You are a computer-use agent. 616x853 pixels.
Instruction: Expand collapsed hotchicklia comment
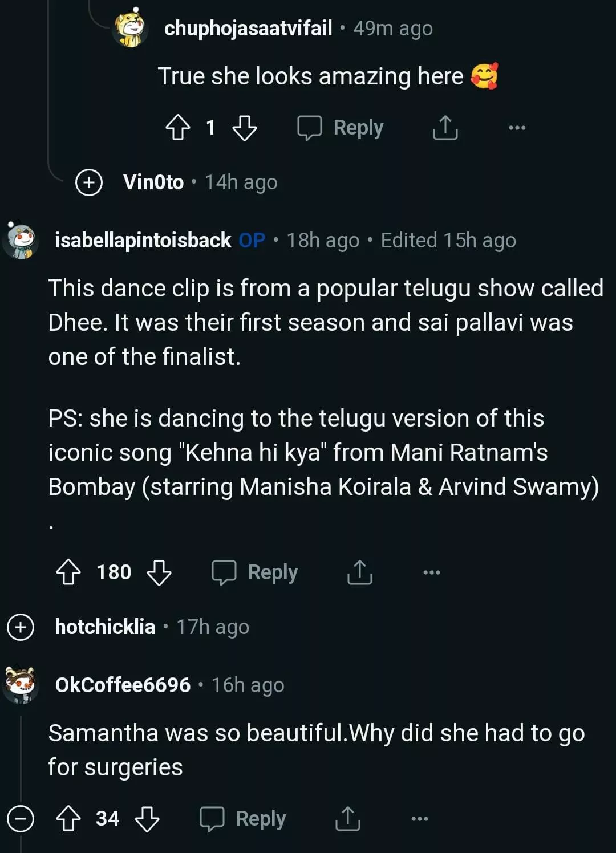click(21, 627)
